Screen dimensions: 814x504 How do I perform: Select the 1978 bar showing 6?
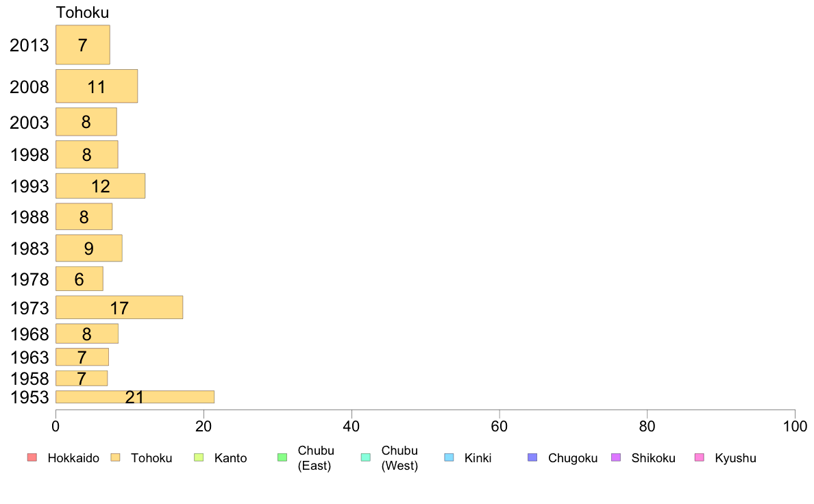(x=79, y=279)
